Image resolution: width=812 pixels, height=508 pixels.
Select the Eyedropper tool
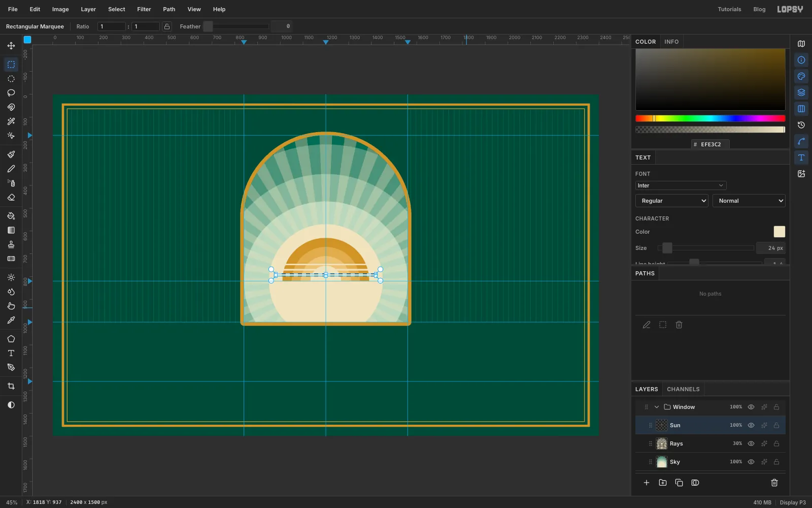[x=11, y=320]
